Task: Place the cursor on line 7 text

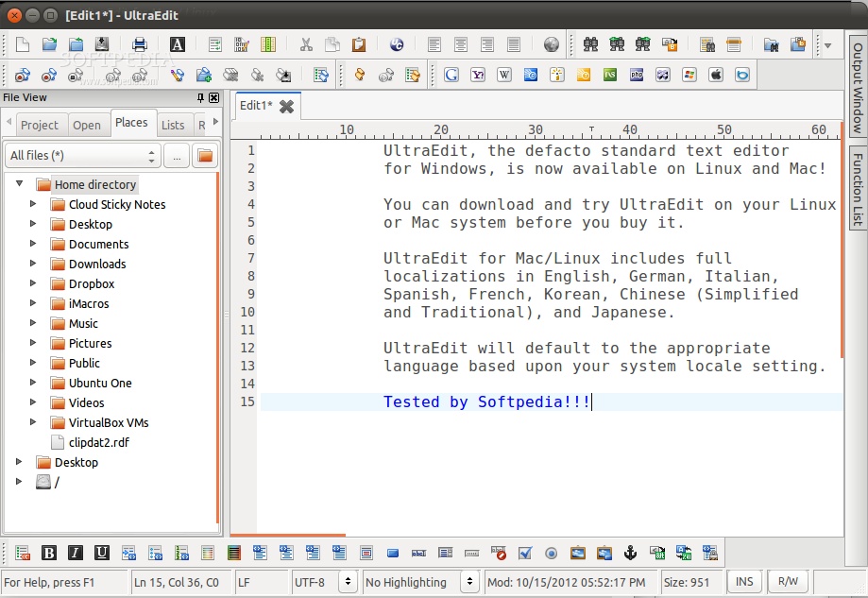Action: (x=557, y=258)
